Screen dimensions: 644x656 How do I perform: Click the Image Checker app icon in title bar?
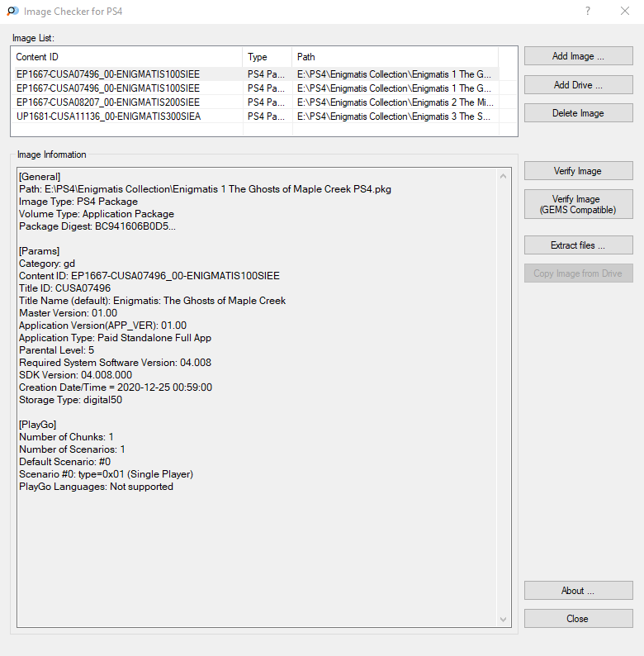pos(12,12)
